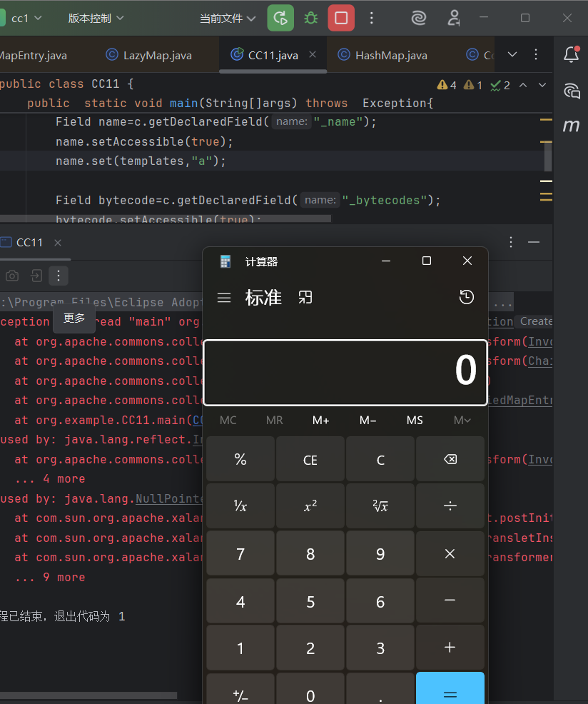The width and height of the screenshot is (588, 704).
Task: Expand the cc1 project dropdown
Action: pyautogui.click(x=26, y=18)
